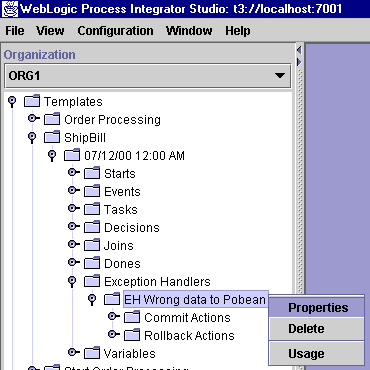
Task: Open the View menu
Action: tap(50, 31)
